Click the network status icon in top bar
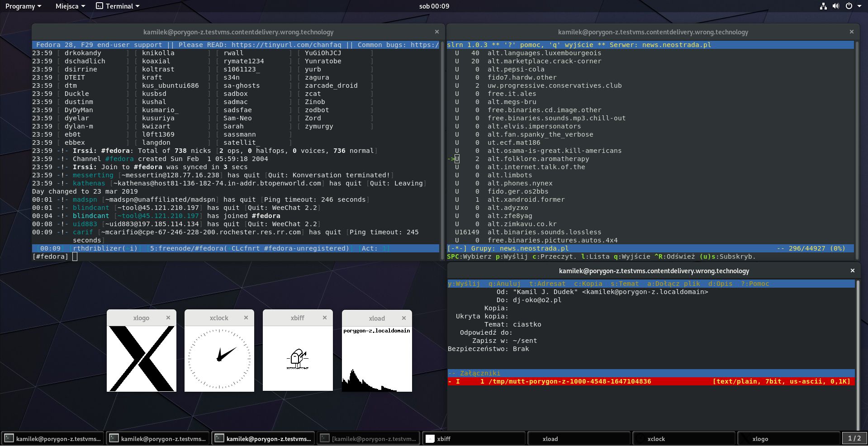The width and height of the screenshot is (868, 446). 823,6
